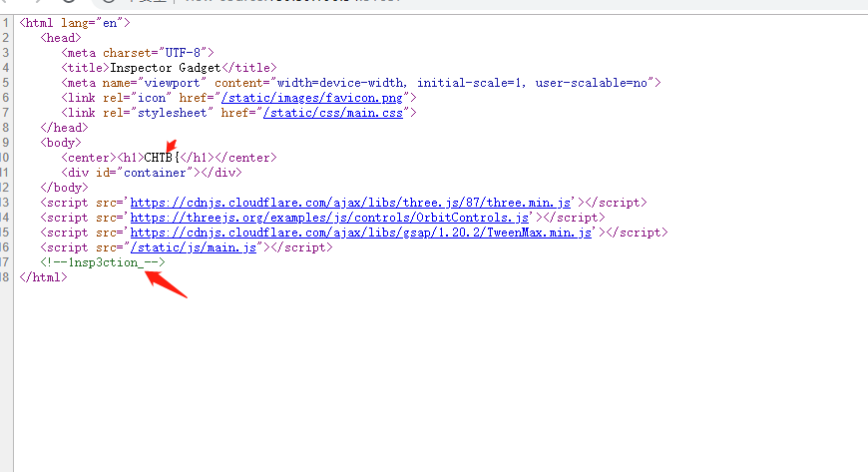Click the '1nsp3ction_' comment text
Image resolution: width=868 pixels, height=472 pixels.
point(106,262)
